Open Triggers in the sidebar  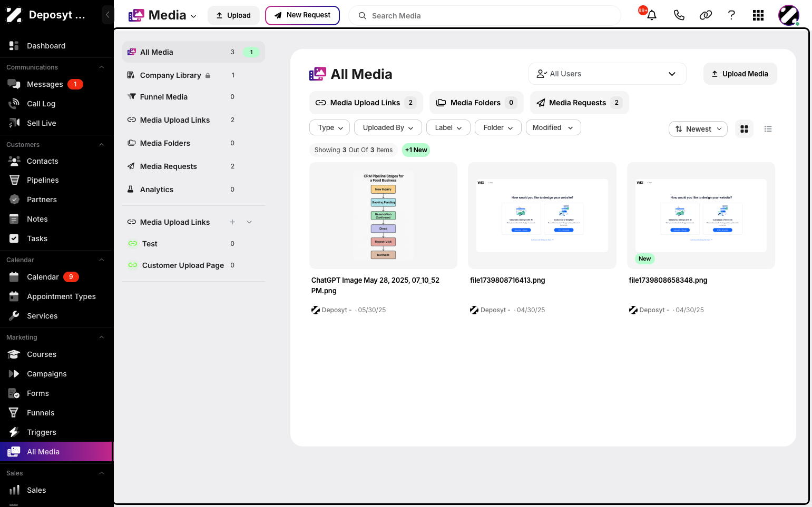click(56, 432)
